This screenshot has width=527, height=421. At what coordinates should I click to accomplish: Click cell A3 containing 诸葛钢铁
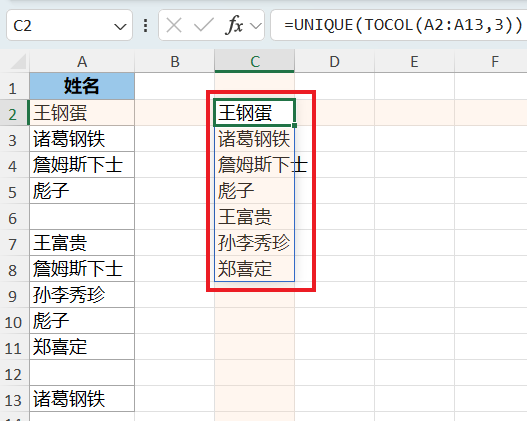(x=82, y=138)
